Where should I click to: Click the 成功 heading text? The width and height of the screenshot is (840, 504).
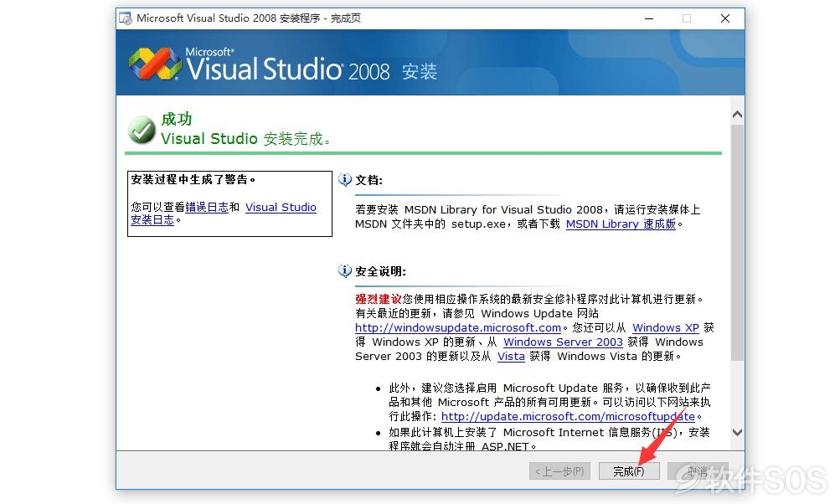click(x=176, y=119)
